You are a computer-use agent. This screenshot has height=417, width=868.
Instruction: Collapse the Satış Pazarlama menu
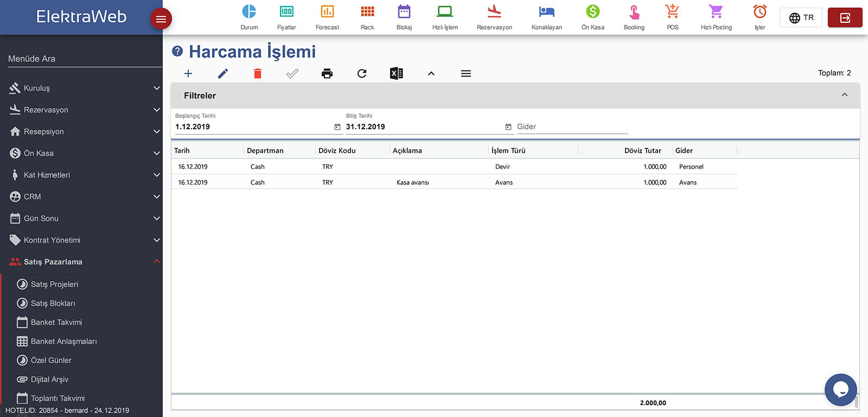pos(81,262)
